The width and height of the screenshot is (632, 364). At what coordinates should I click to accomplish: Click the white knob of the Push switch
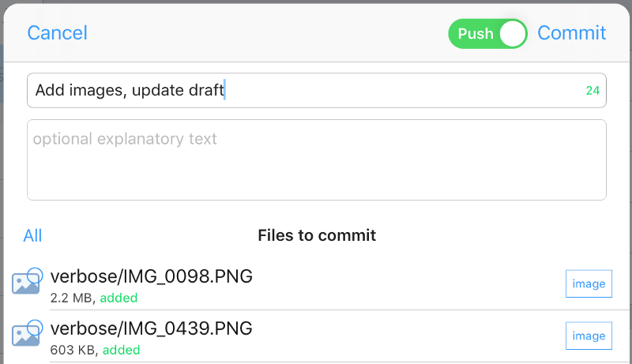coord(513,33)
